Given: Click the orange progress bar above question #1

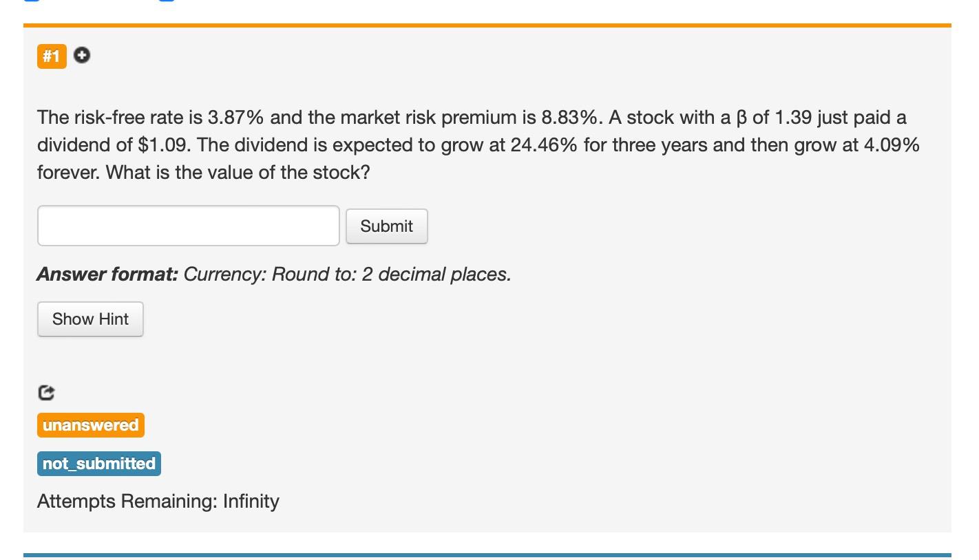Looking at the screenshot, I should [487, 25].
